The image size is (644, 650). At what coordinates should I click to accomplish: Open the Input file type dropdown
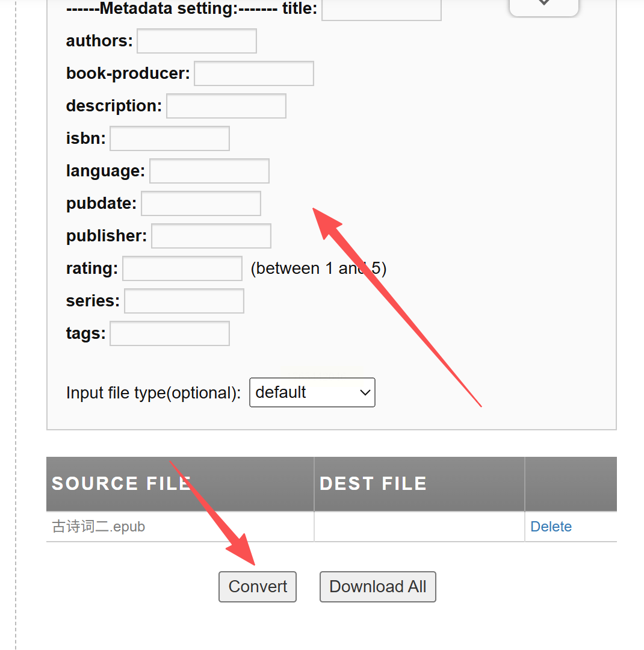(312, 392)
